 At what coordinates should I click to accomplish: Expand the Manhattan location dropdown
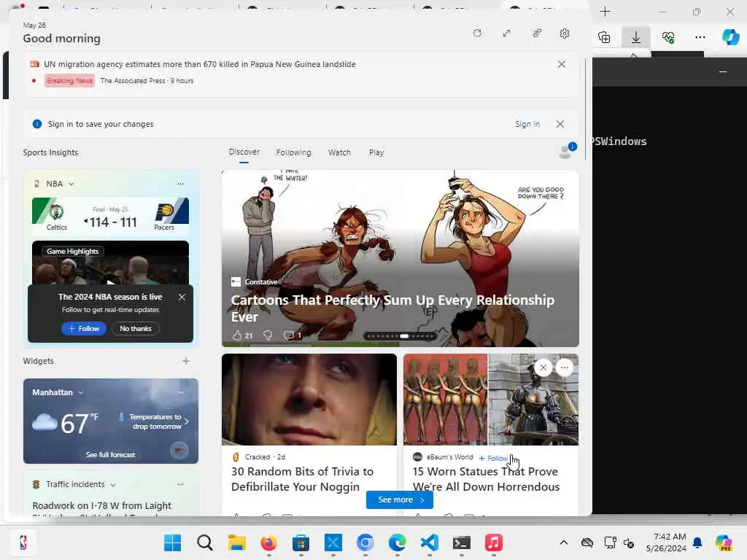tap(80, 393)
